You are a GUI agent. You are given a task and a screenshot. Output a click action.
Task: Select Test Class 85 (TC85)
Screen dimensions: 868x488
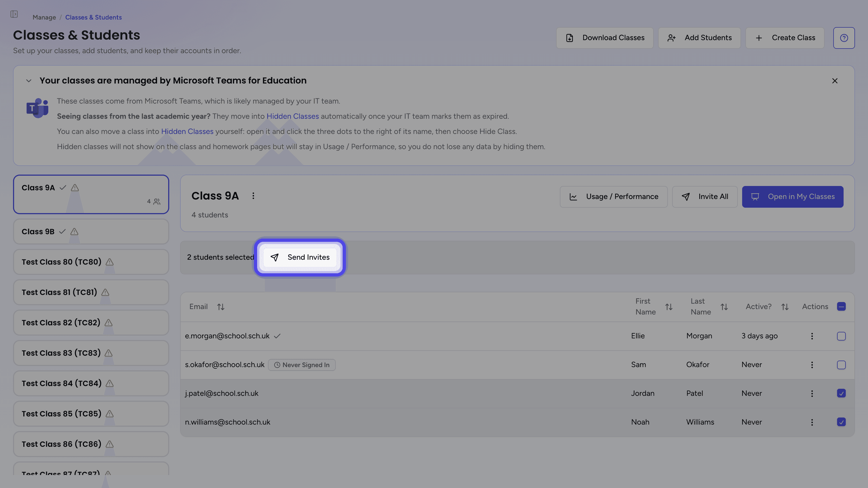pos(91,413)
